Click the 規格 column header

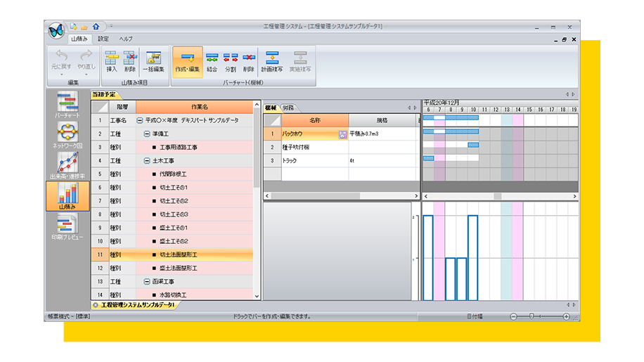382,121
